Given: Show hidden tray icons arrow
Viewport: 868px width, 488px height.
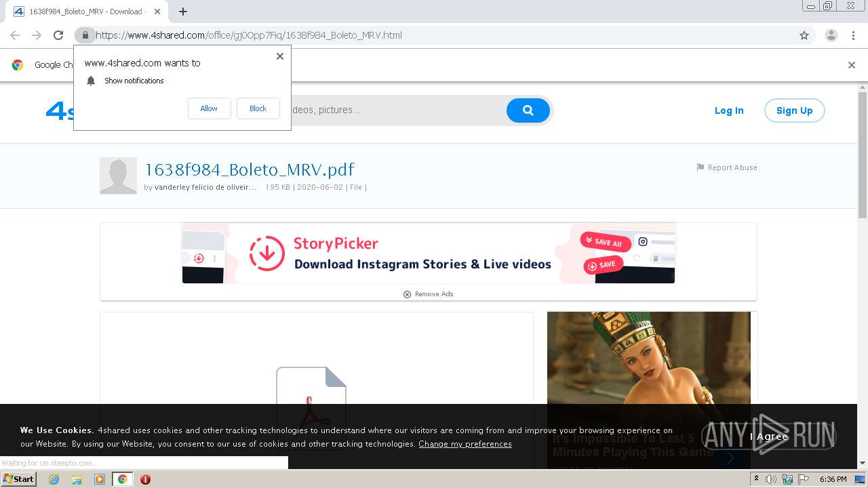Looking at the screenshot, I should coord(756,479).
